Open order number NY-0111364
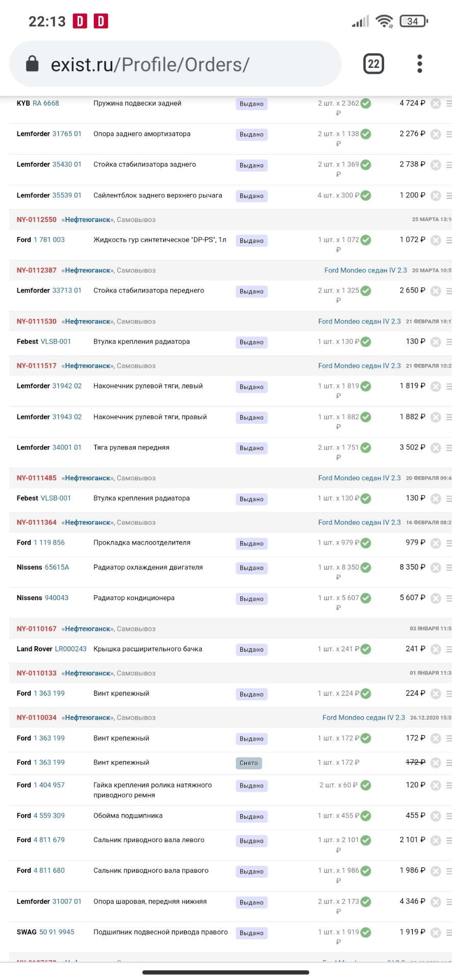This screenshot has height=980, width=452. [37, 523]
